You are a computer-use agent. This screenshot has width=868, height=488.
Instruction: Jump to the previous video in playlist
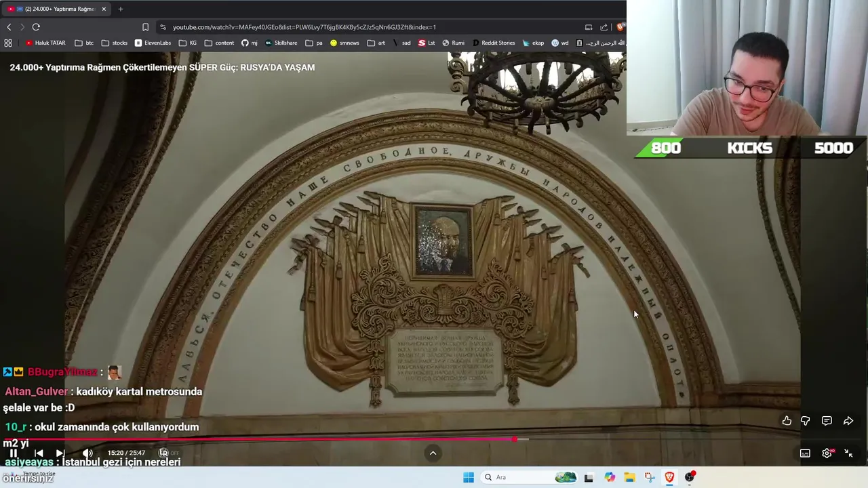coord(39,453)
